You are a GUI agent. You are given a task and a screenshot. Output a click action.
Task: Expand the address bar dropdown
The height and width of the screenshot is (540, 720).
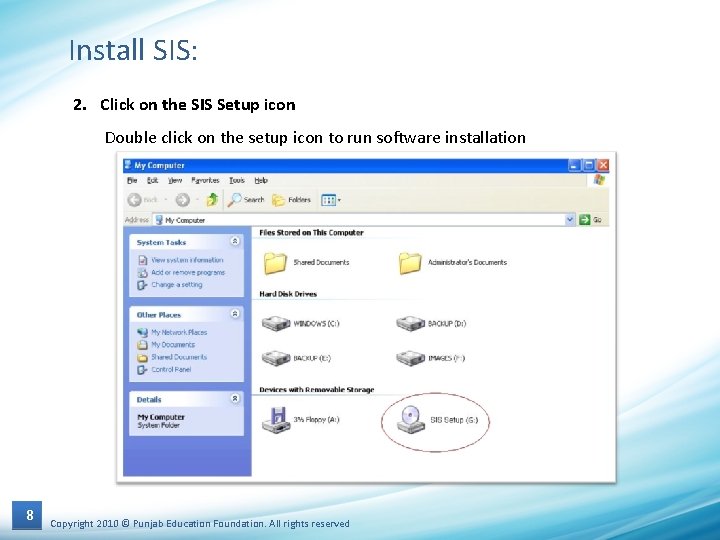pyautogui.click(x=569, y=219)
